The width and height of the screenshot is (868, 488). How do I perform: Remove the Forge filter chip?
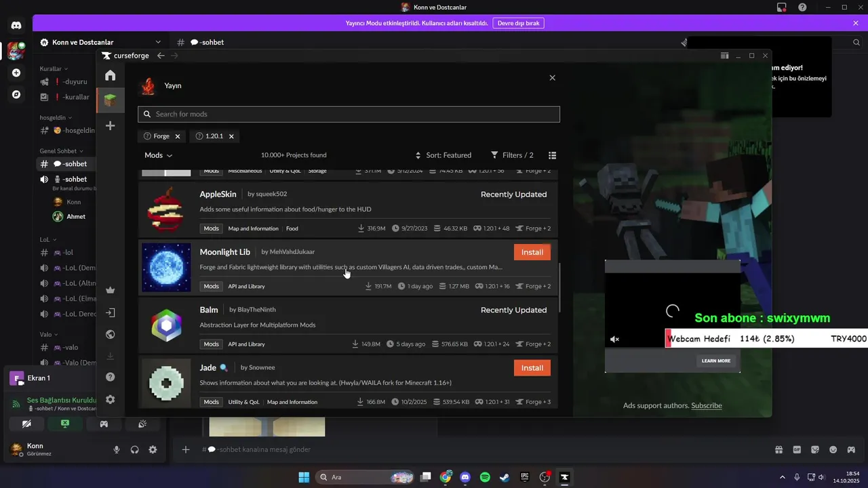[178, 136]
